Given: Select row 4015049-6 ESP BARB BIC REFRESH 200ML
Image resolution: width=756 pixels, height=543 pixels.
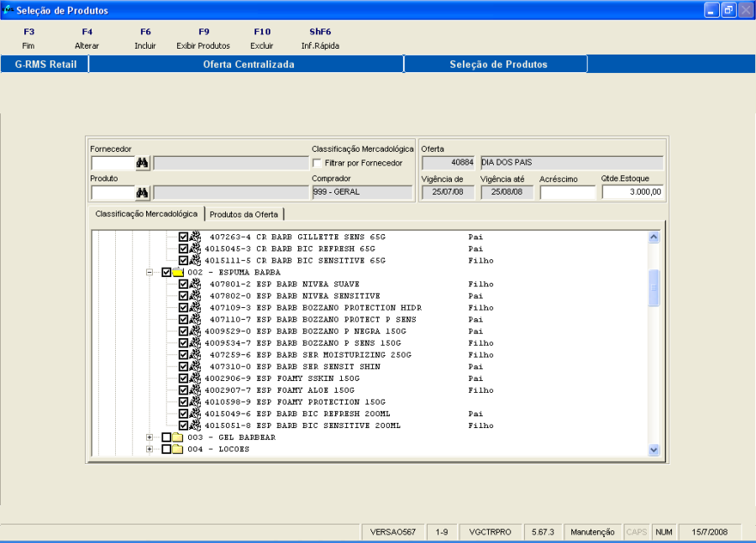Looking at the screenshot, I should click(x=297, y=414).
